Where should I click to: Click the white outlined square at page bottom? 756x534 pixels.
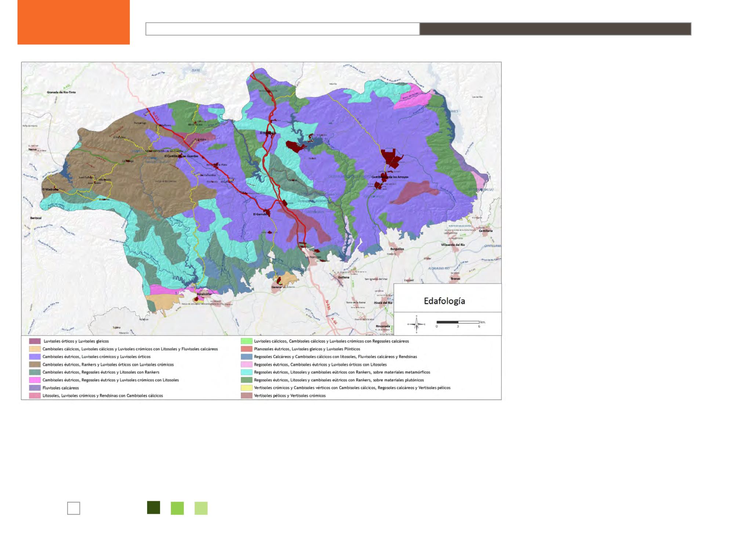74,508
